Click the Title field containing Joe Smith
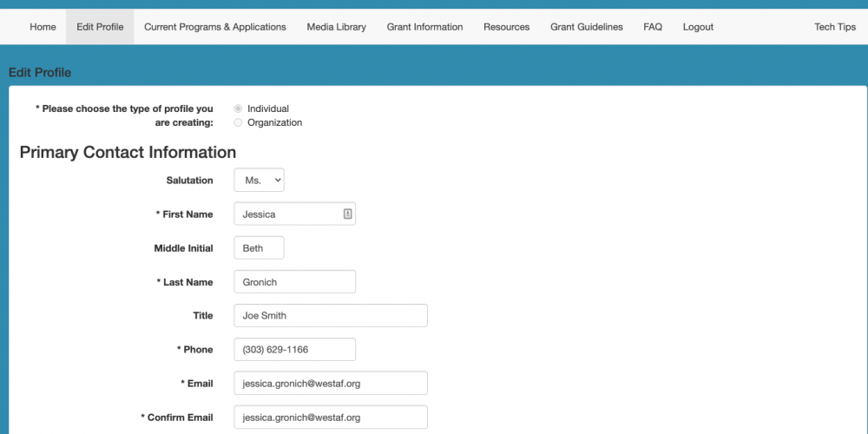 [331, 316]
